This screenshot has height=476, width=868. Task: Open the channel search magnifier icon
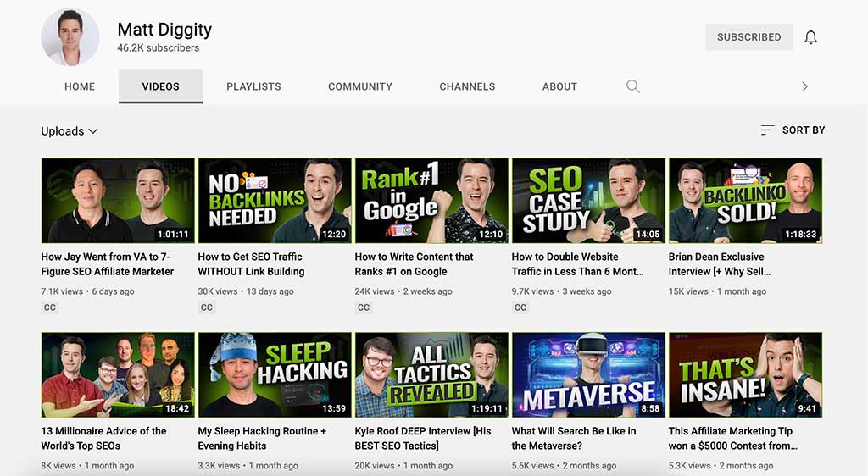pyautogui.click(x=632, y=86)
